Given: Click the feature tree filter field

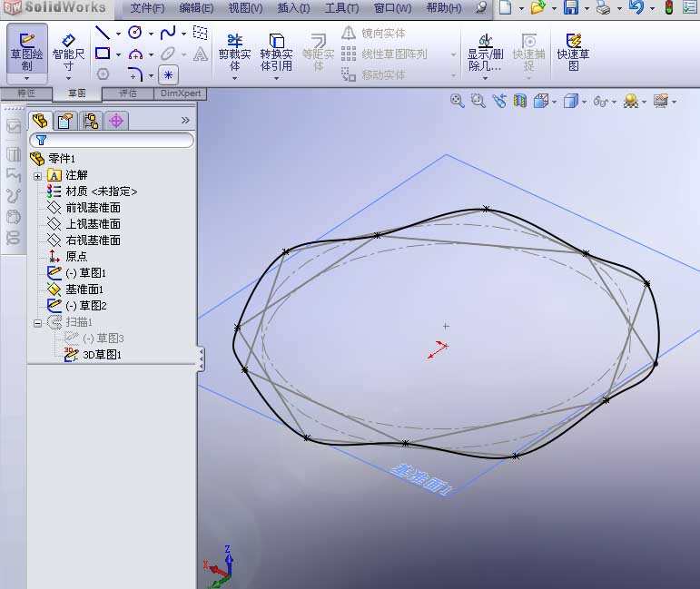Looking at the screenshot, I should pos(112,140).
